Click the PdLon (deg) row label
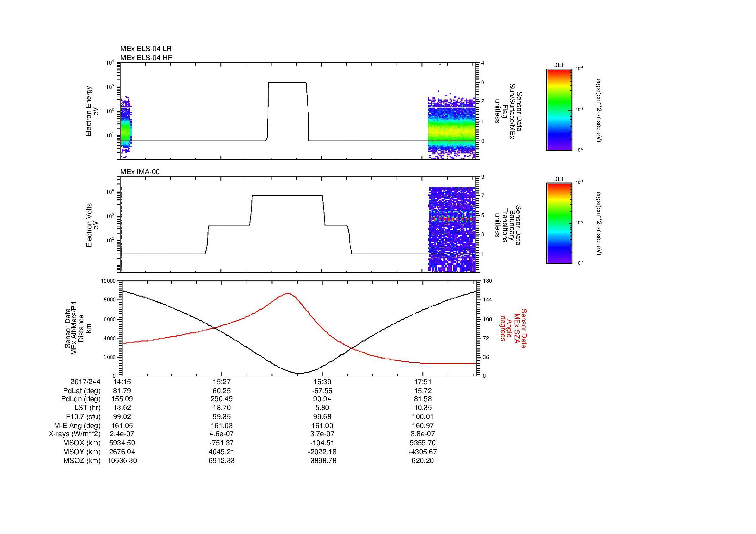This screenshot has height=534, width=756. (81, 399)
